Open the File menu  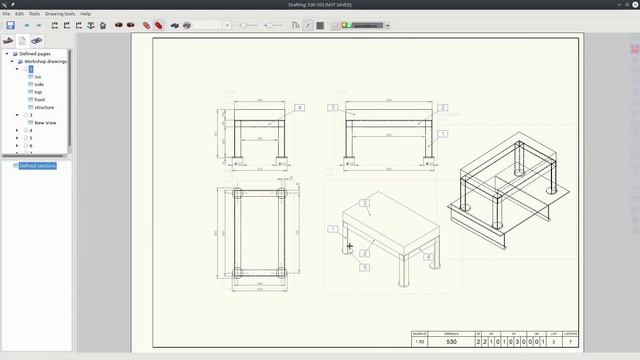click(7, 13)
